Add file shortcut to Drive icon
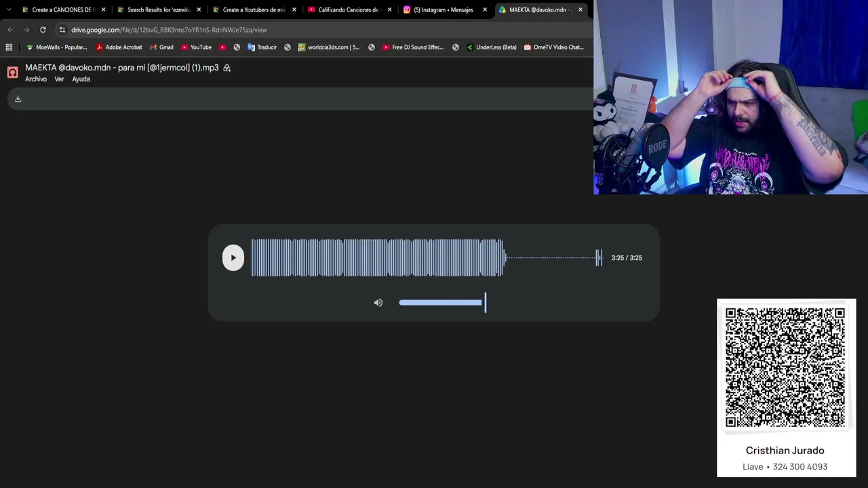 [227, 68]
